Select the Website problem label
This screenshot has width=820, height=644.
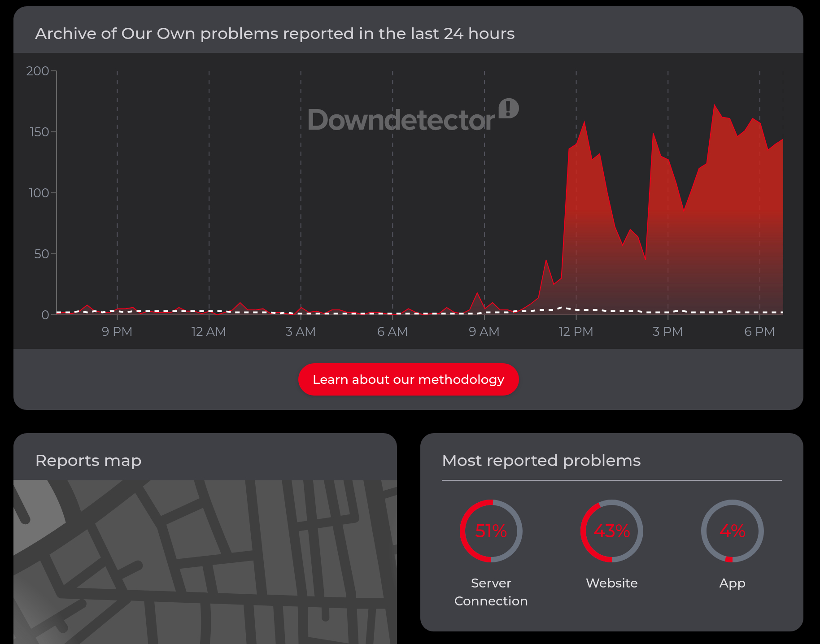tap(611, 583)
